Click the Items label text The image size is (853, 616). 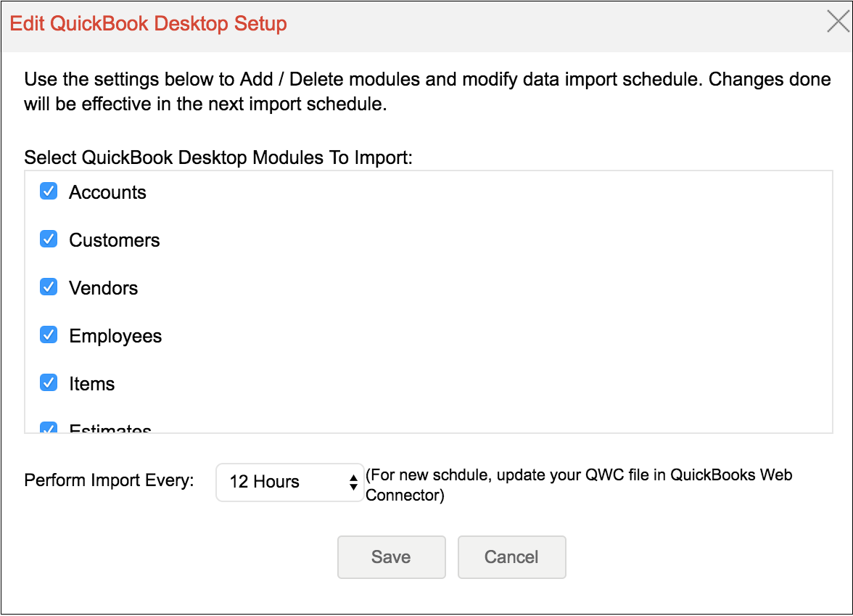(92, 384)
